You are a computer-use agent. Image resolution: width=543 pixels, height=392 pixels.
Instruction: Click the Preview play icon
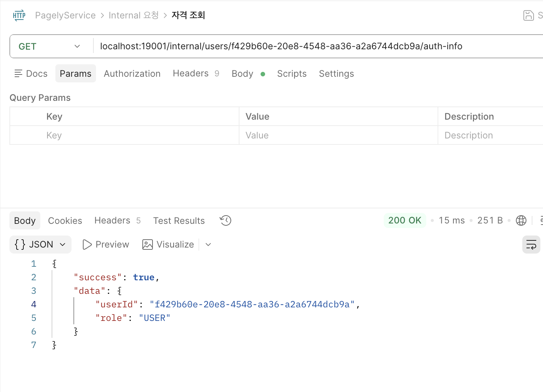(87, 245)
